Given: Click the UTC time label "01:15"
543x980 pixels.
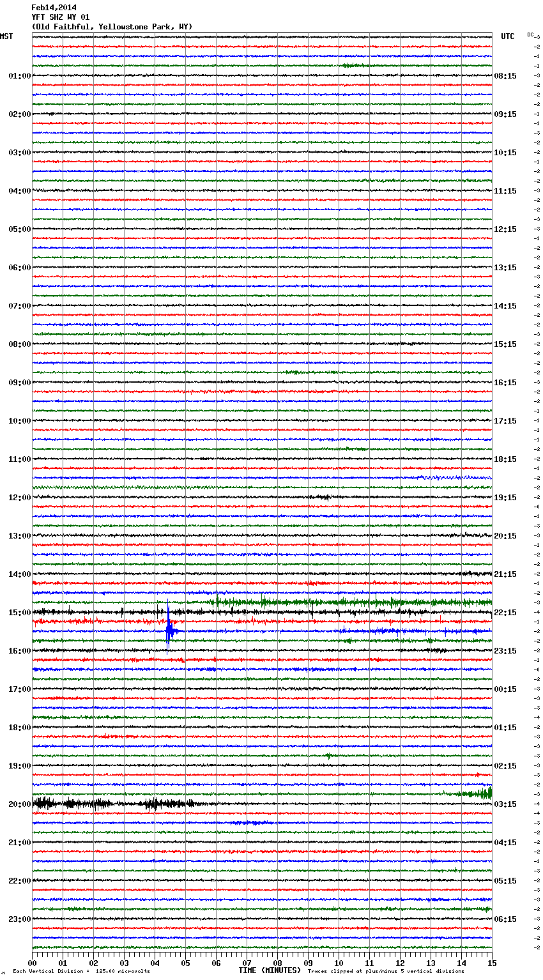Looking at the screenshot, I should [505, 728].
